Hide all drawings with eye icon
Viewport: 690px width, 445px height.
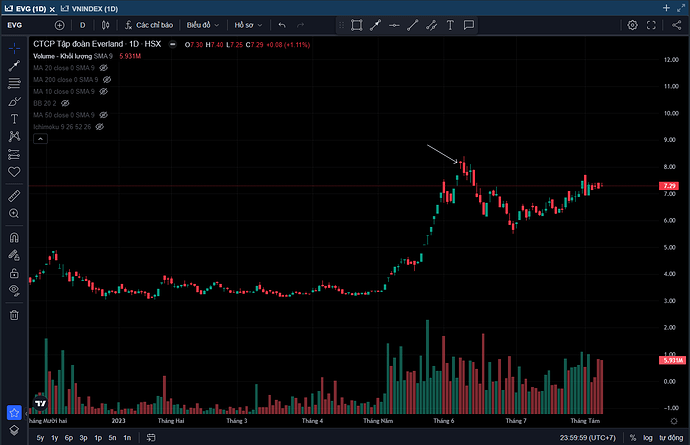(14, 291)
